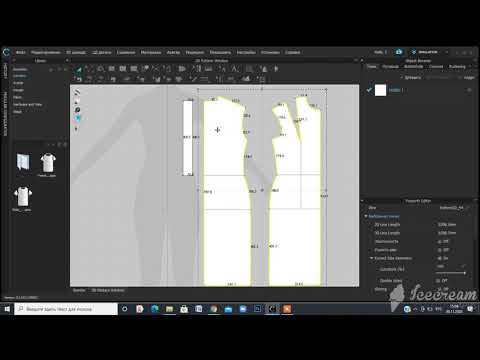The image size is (480, 360).
Task: Open Microsoft Edge from the taskbar
Action: pyautogui.click(x=155, y=309)
